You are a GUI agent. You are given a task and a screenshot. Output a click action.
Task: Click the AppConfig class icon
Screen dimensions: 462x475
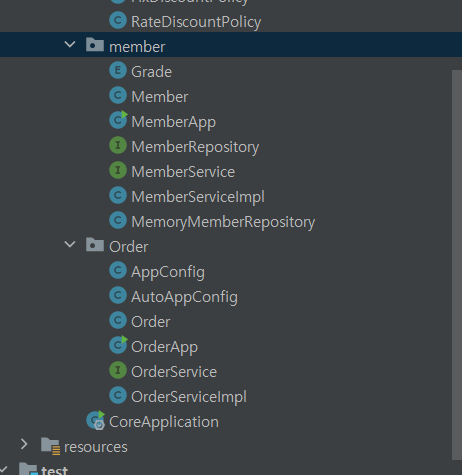tap(118, 270)
